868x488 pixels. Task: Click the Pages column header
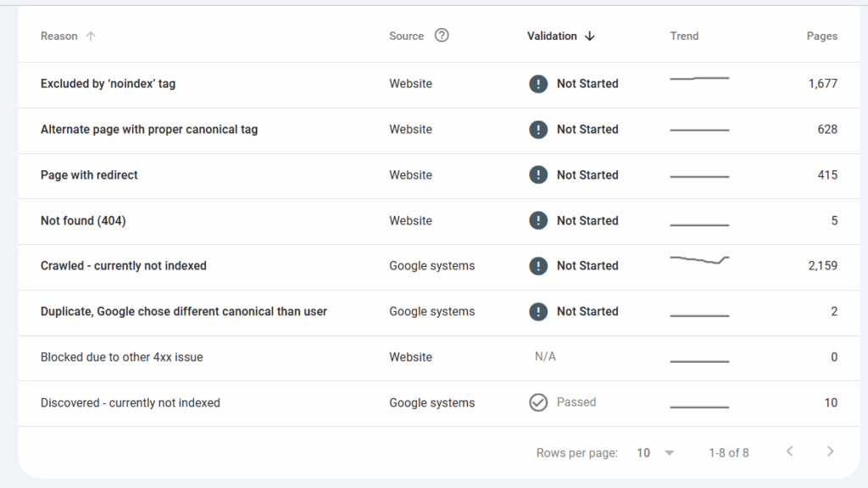[821, 36]
